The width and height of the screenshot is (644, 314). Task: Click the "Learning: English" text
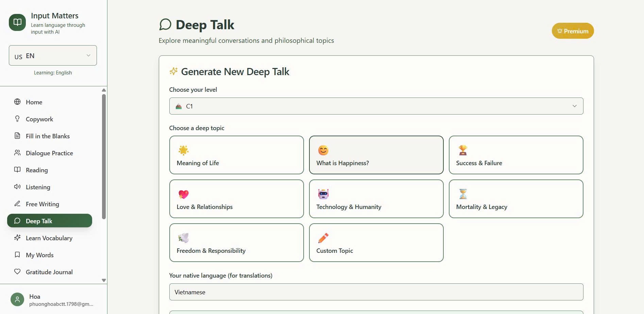tap(53, 73)
